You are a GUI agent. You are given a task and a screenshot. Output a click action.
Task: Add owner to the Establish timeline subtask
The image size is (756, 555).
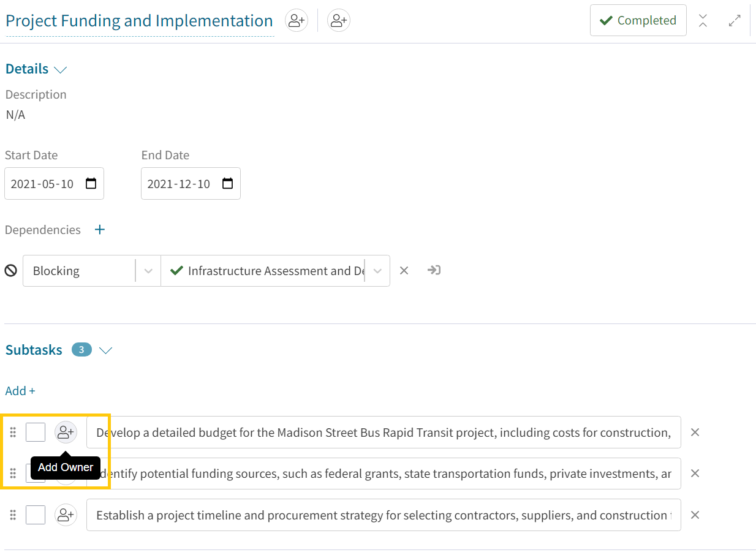coord(66,515)
